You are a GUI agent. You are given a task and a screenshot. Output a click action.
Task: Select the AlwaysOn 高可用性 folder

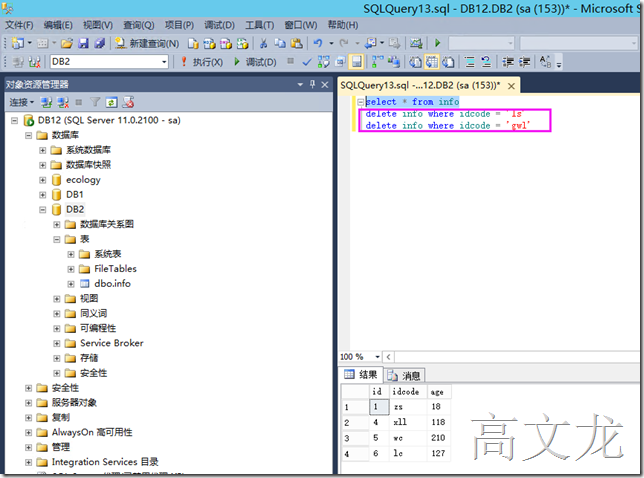coord(92,432)
